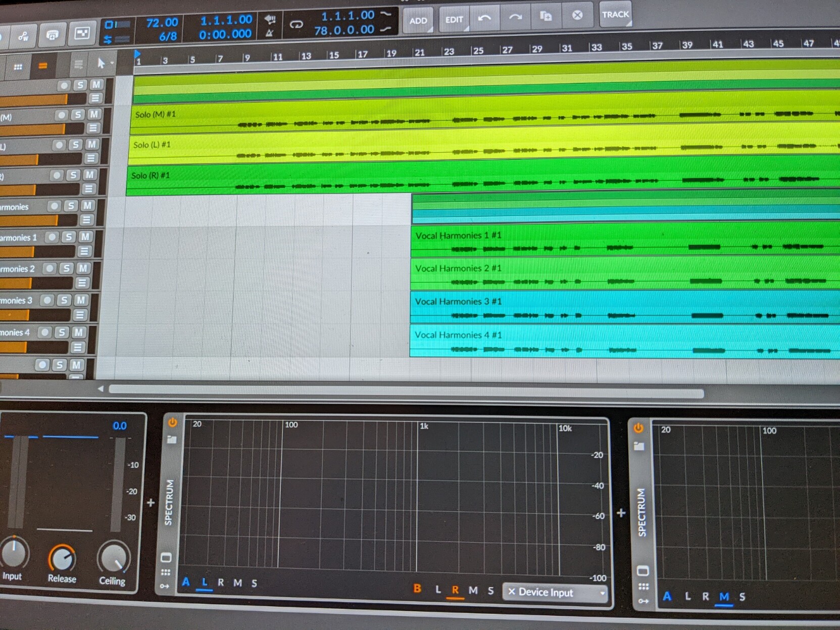
Task: Click the automation write icon in transport bar
Action: point(24,36)
